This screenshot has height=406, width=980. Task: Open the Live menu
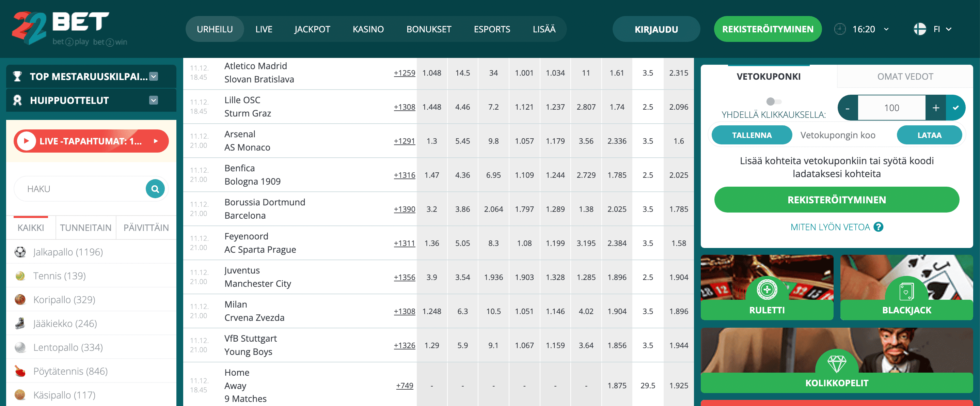tap(264, 29)
